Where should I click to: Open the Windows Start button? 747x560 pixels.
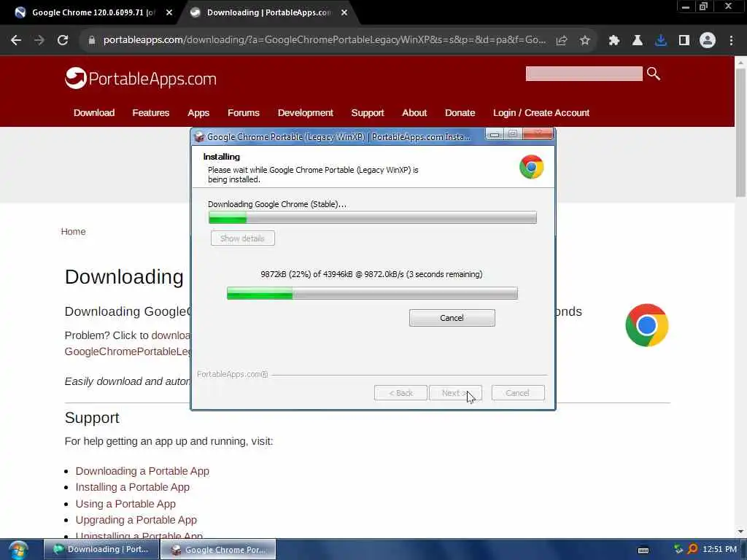[x=18, y=550]
